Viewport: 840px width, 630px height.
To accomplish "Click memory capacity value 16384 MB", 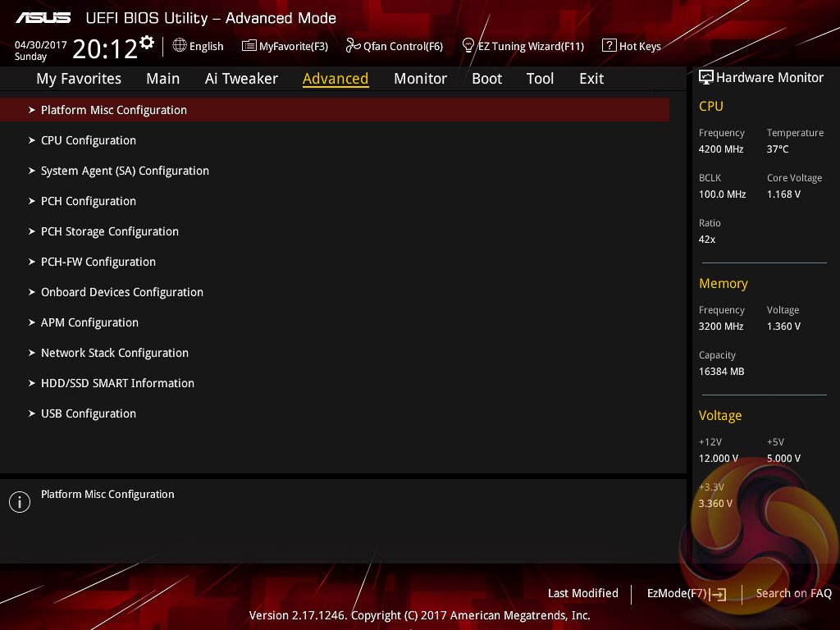I will [x=722, y=372].
